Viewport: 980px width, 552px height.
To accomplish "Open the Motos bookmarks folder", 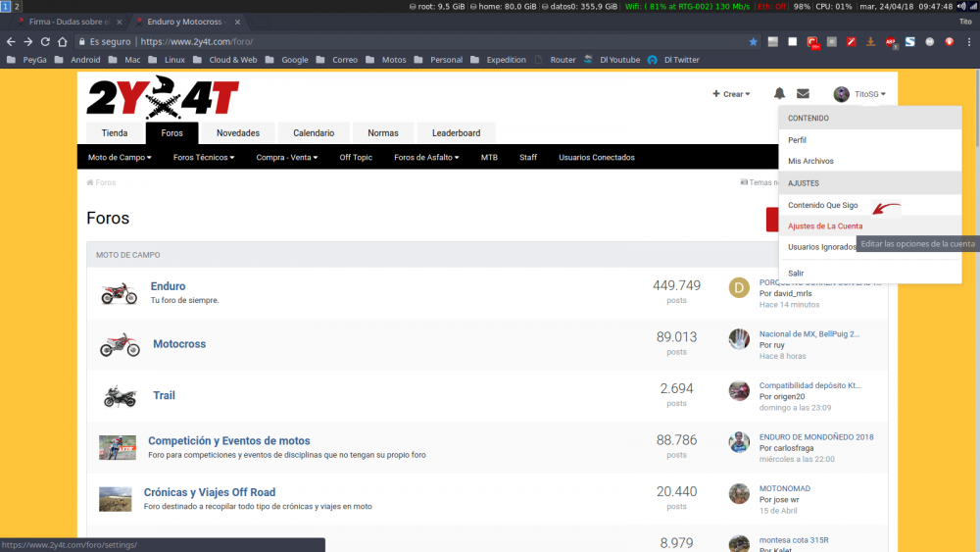I will pos(386,60).
